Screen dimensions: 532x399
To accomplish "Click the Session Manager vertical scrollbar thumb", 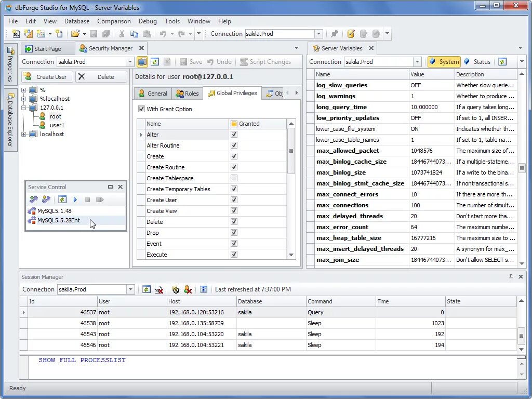I will [522, 336].
